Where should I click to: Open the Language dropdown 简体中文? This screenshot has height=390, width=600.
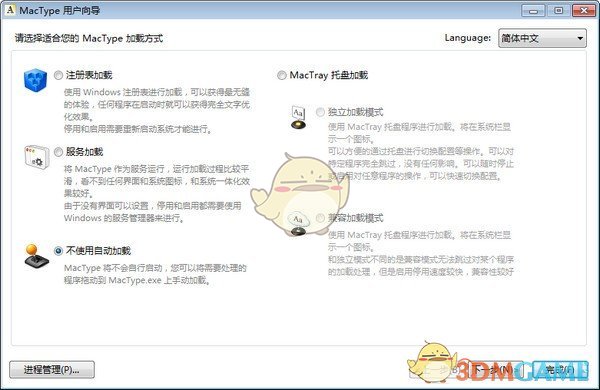pyautogui.click(x=542, y=38)
